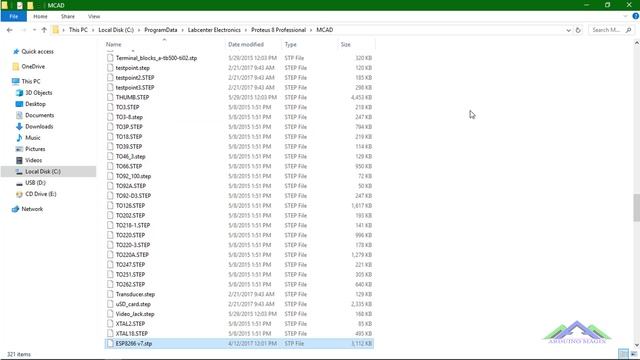The width and height of the screenshot is (640, 360).
Task: Click new folder icon in title bar
Action: click(x=30, y=5)
